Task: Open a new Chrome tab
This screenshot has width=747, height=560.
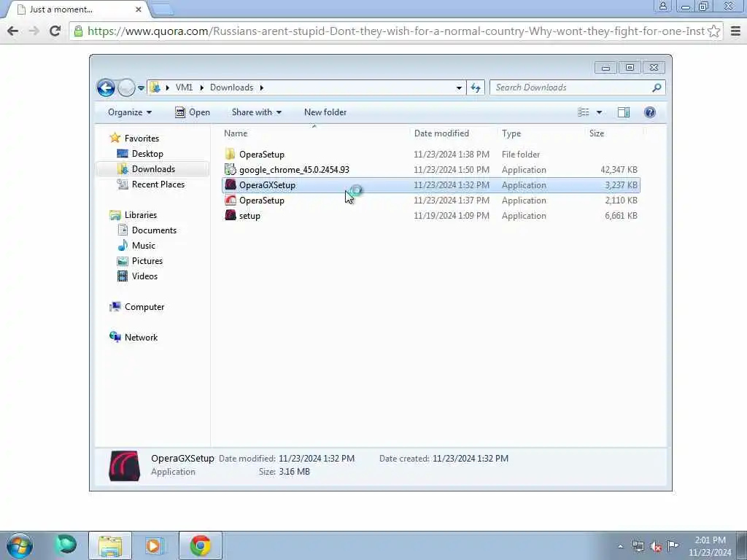Action: click(163, 9)
